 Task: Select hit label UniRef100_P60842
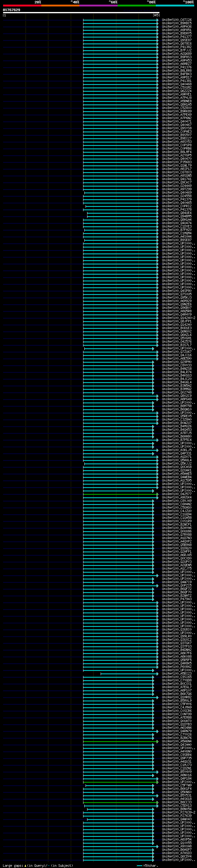tap(177, 667)
